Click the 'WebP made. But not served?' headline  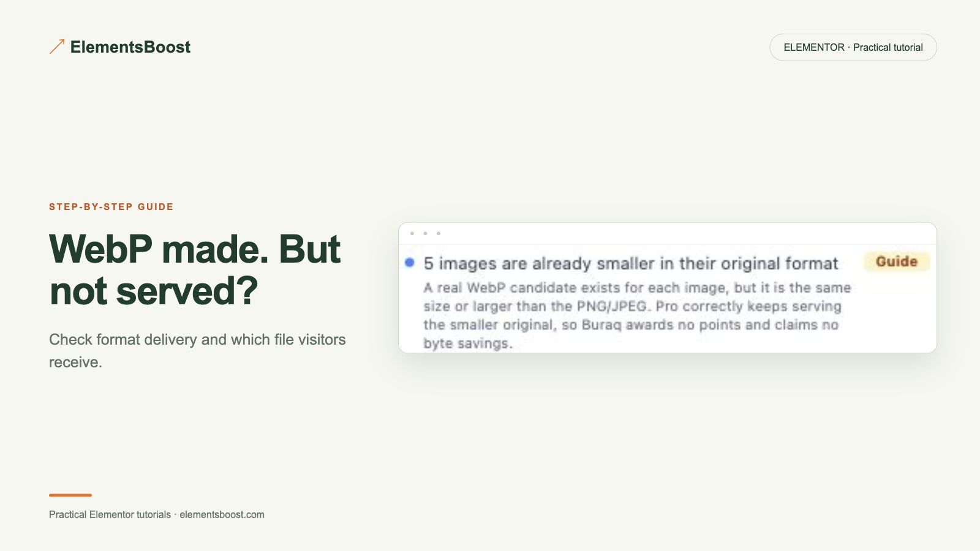tap(195, 269)
